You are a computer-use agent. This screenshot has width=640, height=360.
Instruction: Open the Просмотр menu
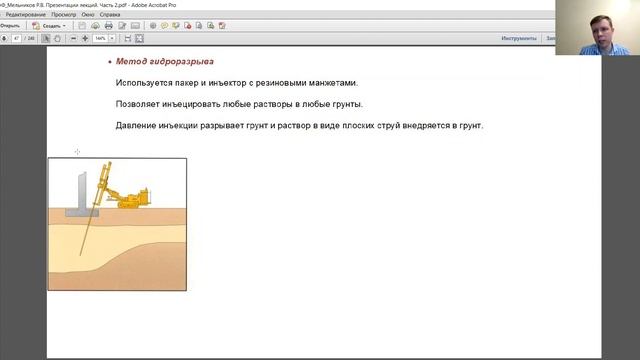tap(64, 15)
